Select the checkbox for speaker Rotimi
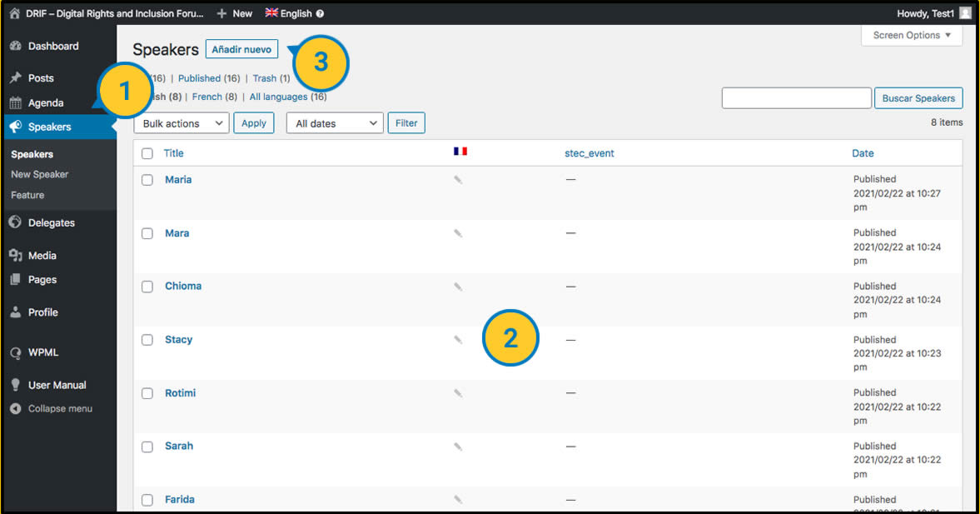This screenshot has height=514, width=980. (147, 393)
